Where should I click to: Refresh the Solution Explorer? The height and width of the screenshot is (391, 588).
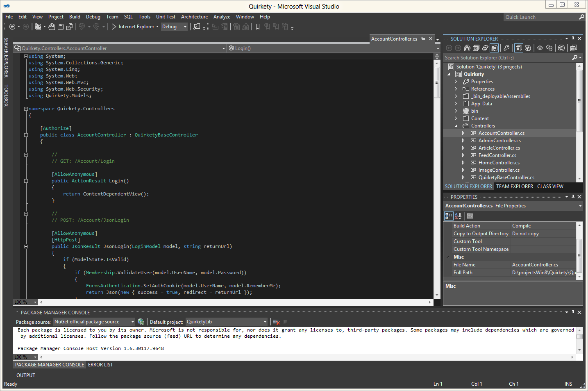528,48
